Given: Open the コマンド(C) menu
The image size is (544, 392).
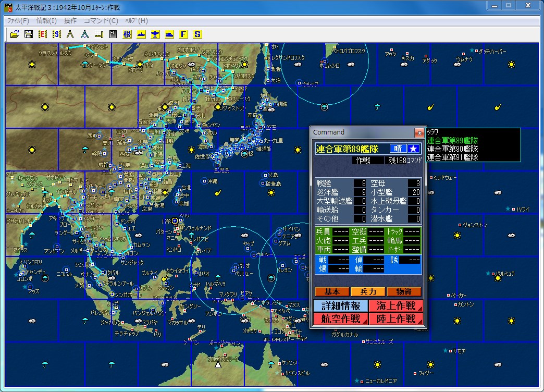Looking at the screenshot, I should pos(101,21).
